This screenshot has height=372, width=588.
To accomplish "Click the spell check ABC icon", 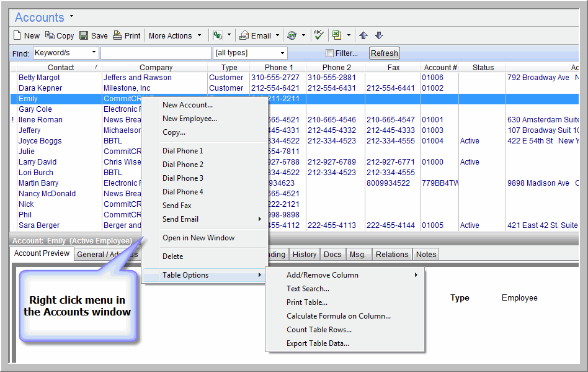I will pyautogui.click(x=319, y=35).
